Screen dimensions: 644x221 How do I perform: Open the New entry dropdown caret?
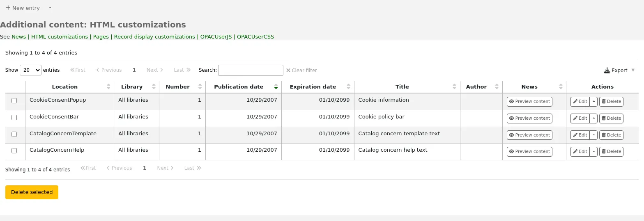pyautogui.click(x=50, y=8)
